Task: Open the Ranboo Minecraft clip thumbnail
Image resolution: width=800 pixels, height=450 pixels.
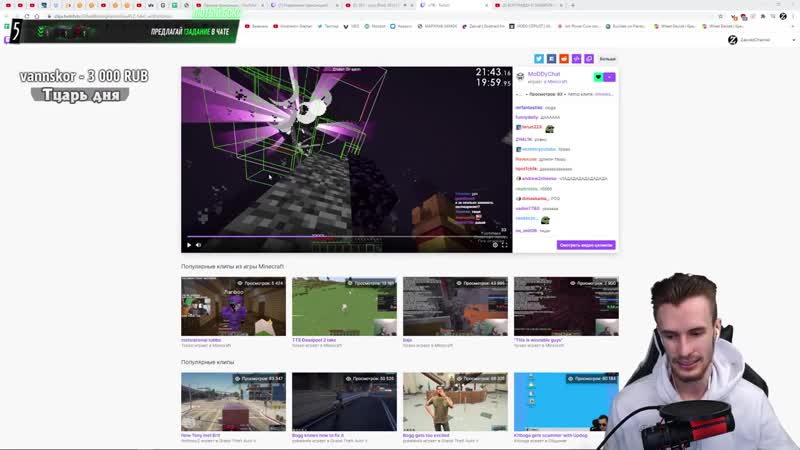Action: 233,306
